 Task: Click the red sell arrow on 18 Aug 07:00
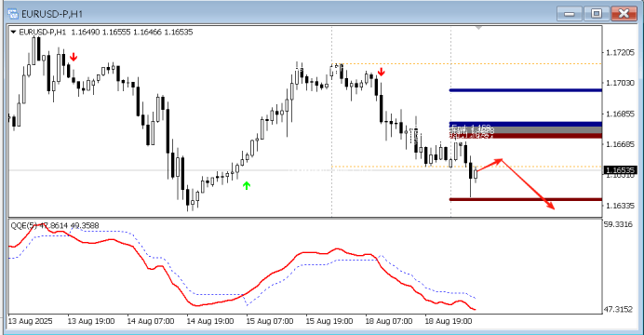pos(382,73)
